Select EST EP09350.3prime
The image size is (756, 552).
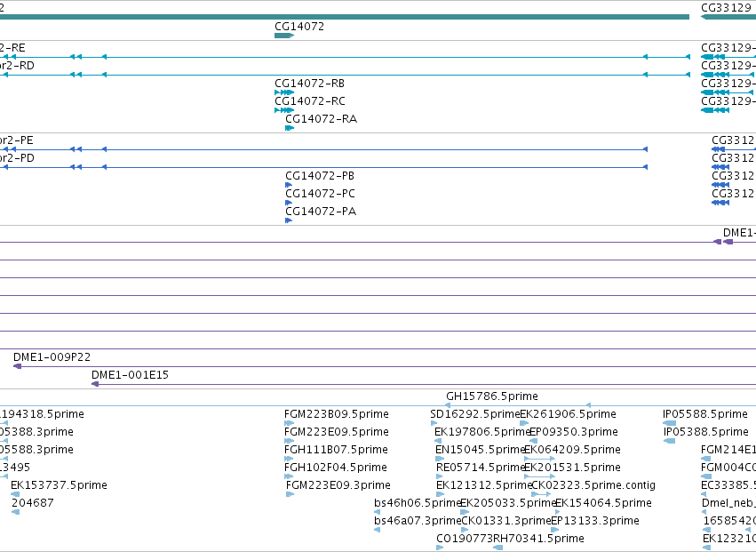(x=574, y=432)
